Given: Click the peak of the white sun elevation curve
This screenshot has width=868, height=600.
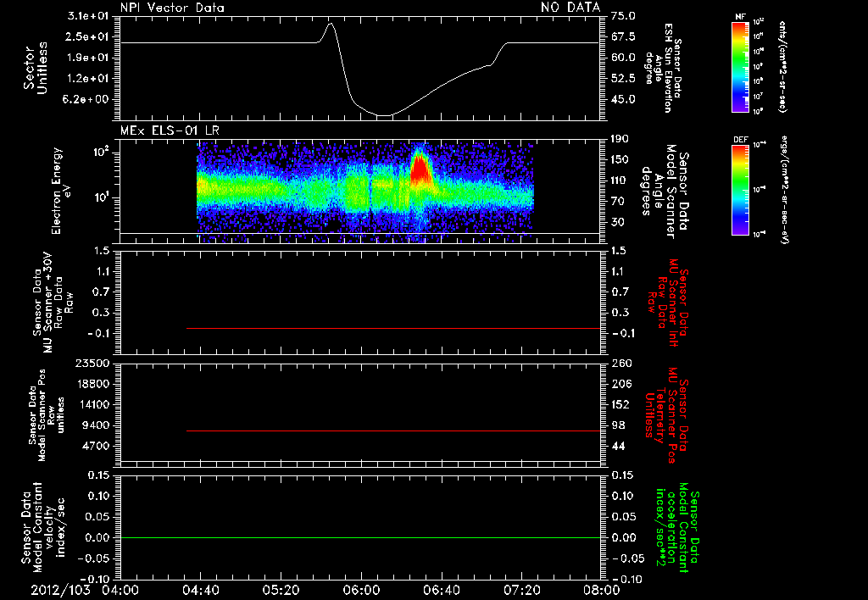Looking at the screenshot, I should (331, 24).
